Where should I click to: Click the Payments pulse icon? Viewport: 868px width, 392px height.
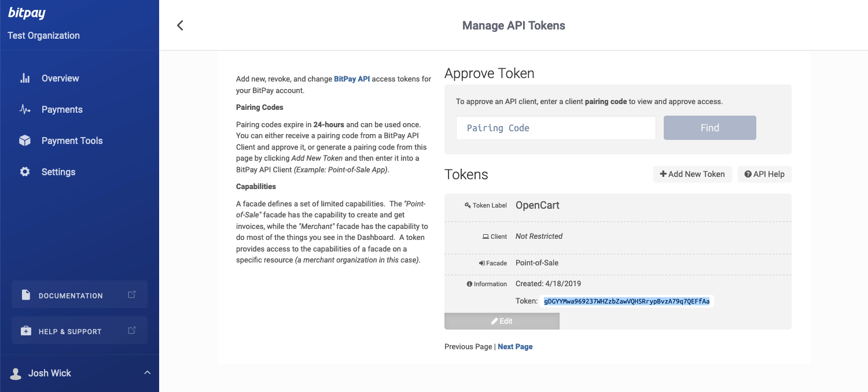[25, 109]
